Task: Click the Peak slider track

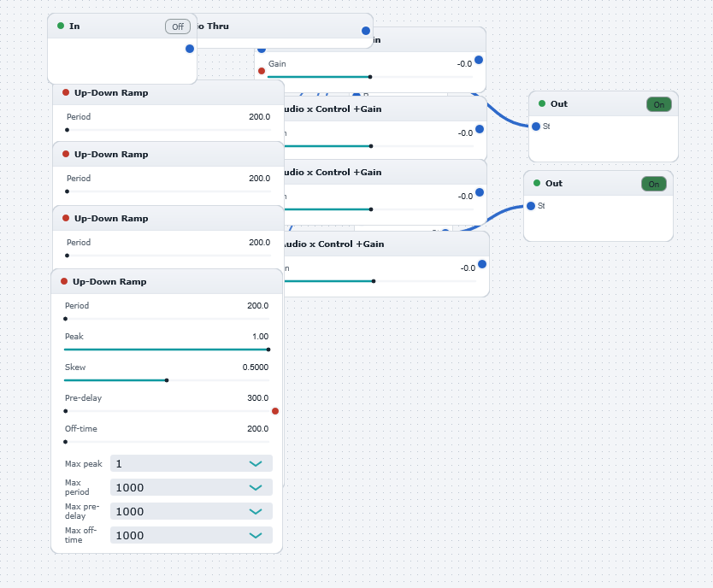Action: (x=167, y=350)
